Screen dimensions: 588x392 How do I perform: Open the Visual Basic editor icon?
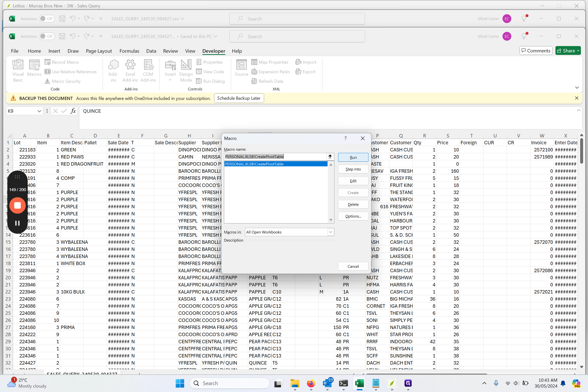(18, 64)
